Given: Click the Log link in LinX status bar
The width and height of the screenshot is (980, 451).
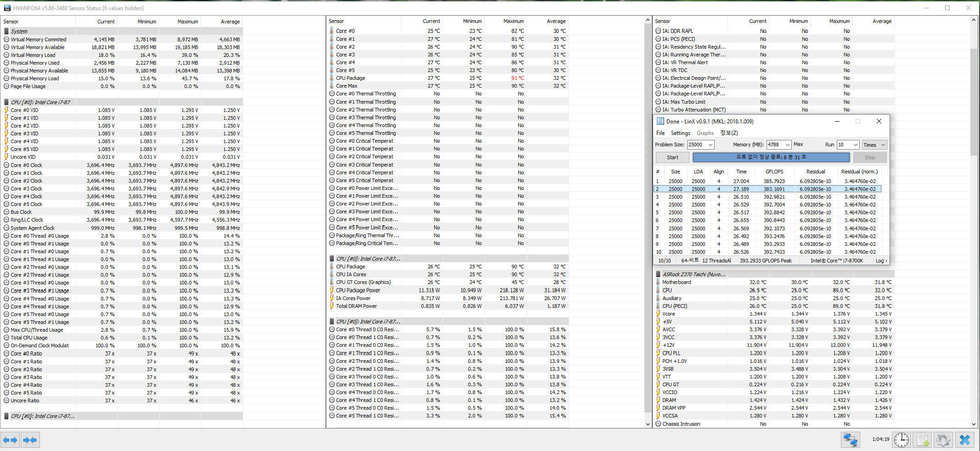Looking at the screenshot, I should 881,261.
